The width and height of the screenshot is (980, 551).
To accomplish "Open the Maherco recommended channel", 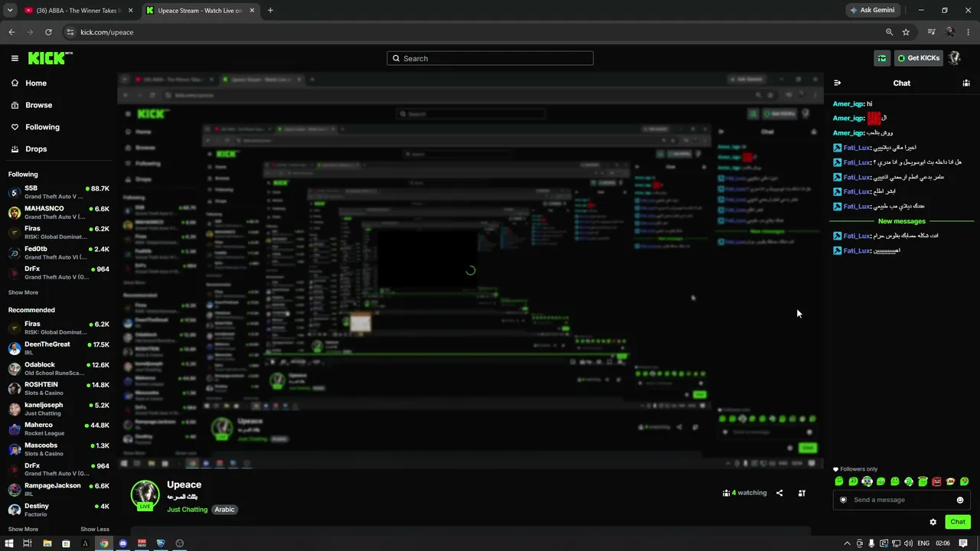I will click(59, 429).
